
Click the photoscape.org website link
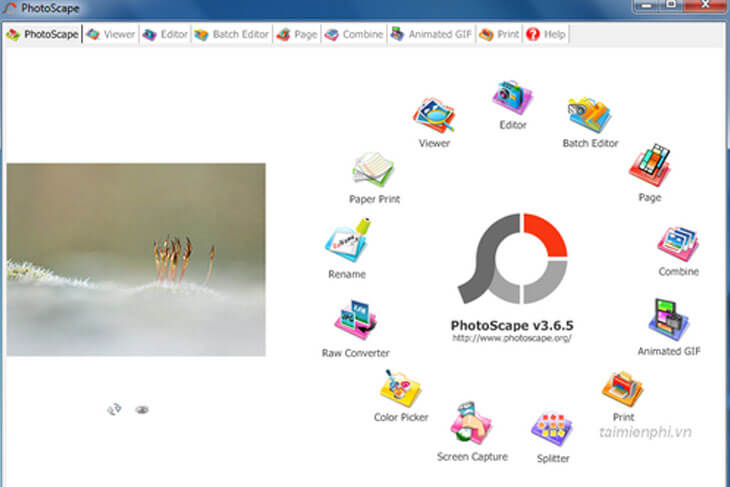tap(511, 338)
